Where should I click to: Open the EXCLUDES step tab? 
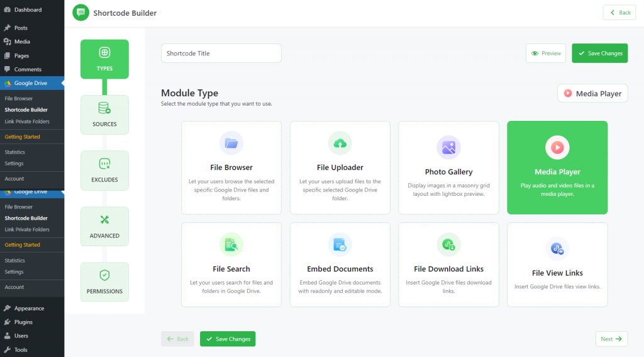click(105, 170)
